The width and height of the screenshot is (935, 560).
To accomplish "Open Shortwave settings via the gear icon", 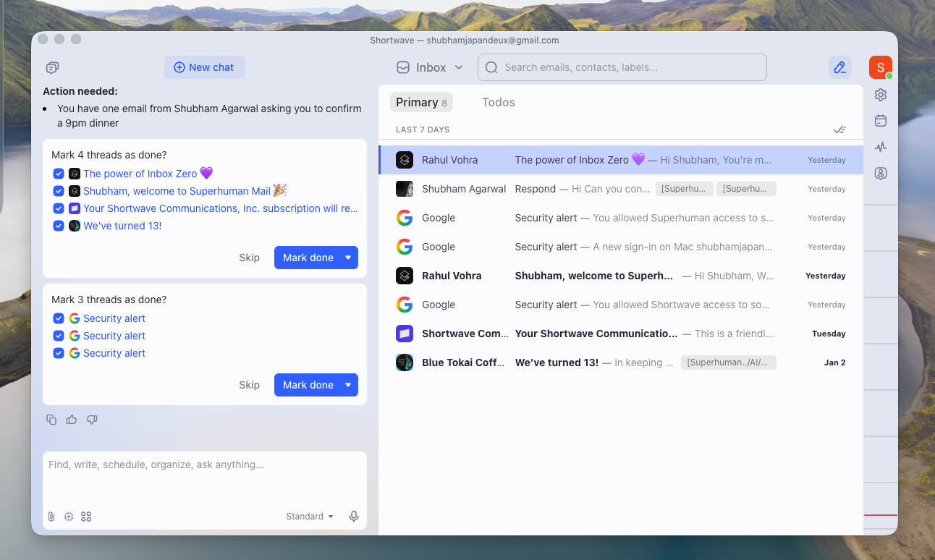I will tap(880, 94).
